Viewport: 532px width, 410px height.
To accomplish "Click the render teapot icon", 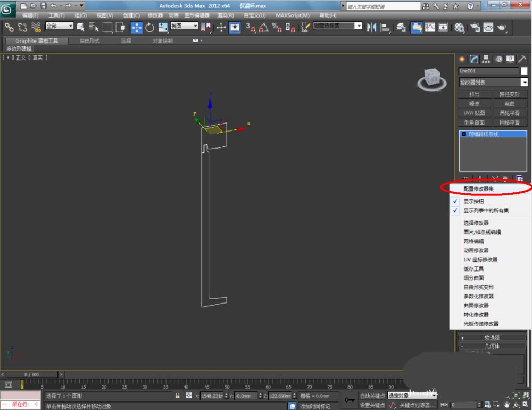I will [x=502, y=27].
